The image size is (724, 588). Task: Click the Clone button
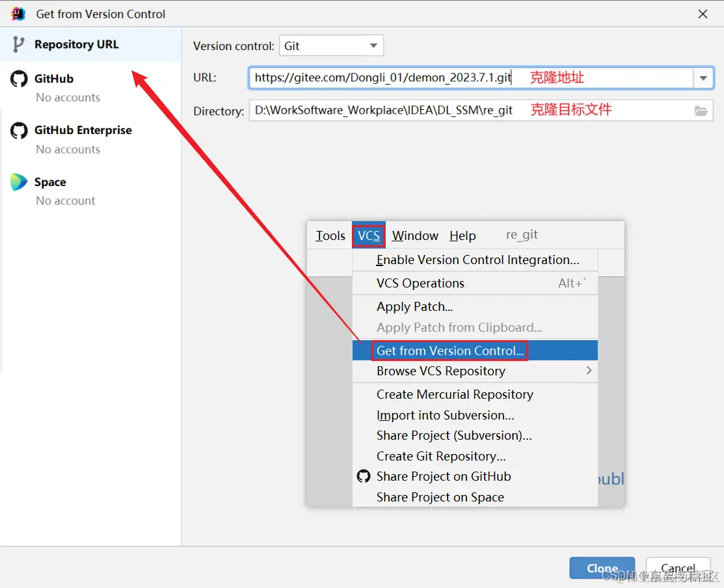click(x=602, y=568)
